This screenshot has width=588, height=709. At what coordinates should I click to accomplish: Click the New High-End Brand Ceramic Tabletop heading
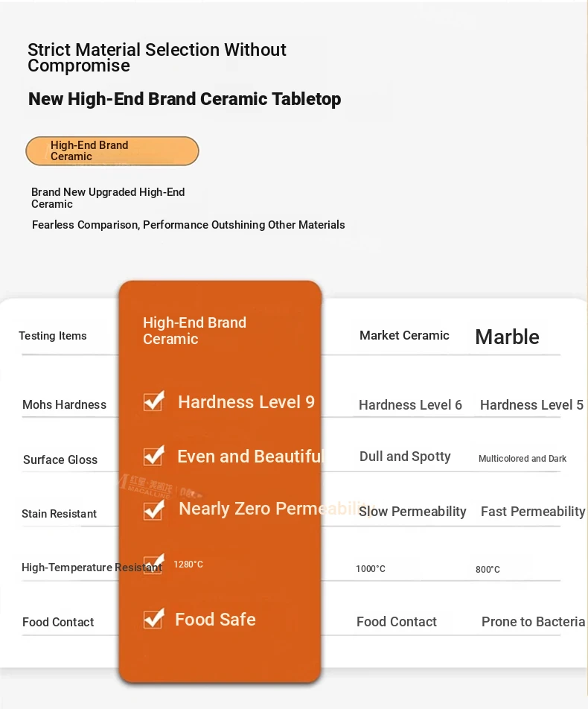185,99
